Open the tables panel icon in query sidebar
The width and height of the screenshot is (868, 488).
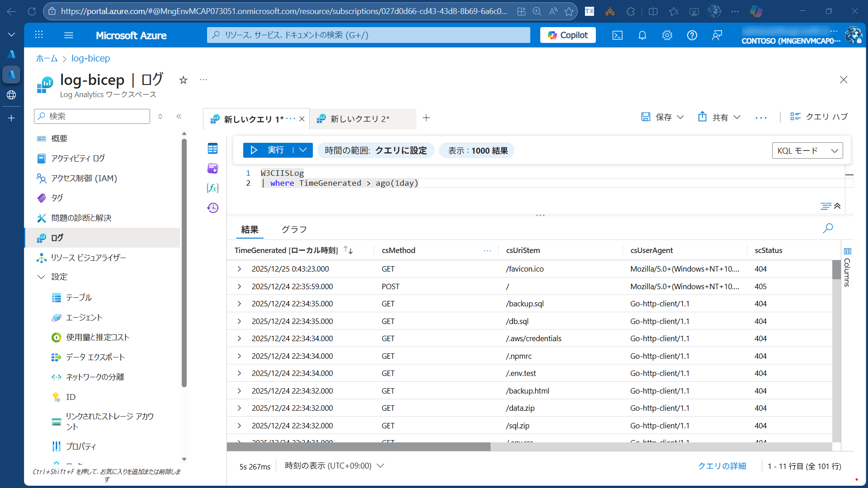[212, 148]
